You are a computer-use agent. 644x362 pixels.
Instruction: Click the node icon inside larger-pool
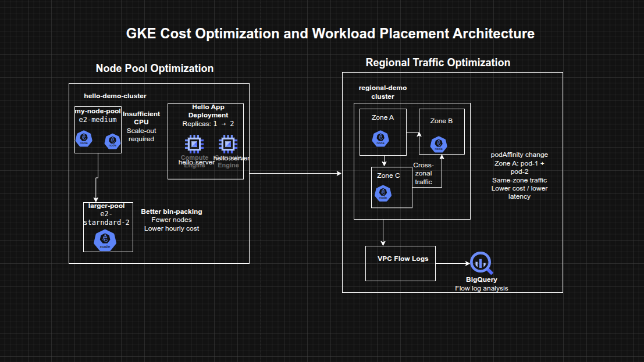pos(105,239)
